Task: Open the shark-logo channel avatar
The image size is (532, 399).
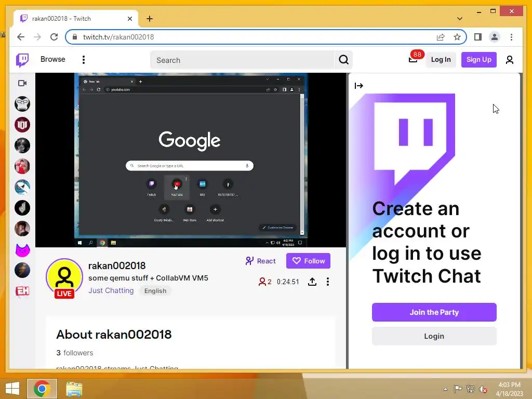Action: pyautogui.click(x=22, y=187)
